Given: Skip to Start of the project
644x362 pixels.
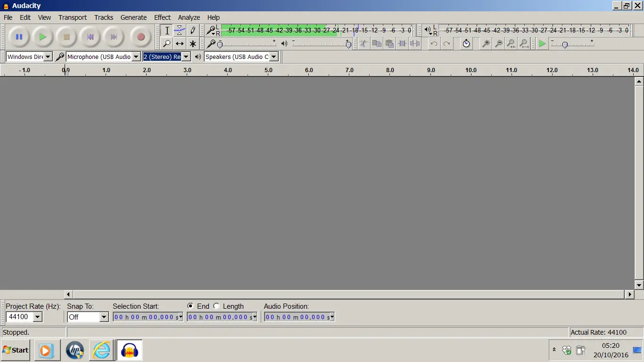Looking at the screenshot, I should coord(90,37).
